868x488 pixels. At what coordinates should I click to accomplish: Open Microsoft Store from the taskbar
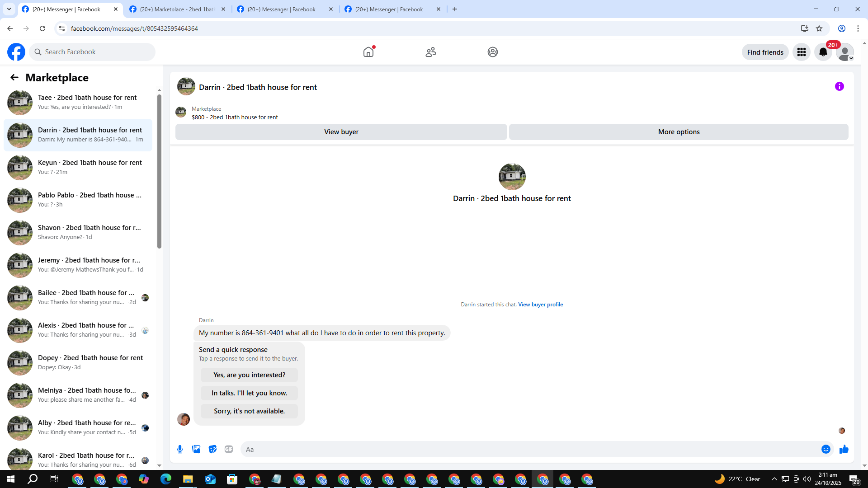click(x=232, y=479)
